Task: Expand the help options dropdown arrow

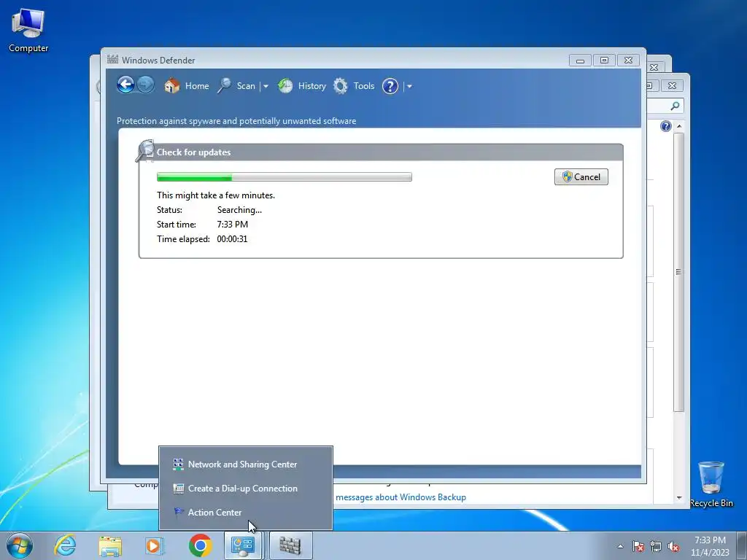Action: pos(409,86)
